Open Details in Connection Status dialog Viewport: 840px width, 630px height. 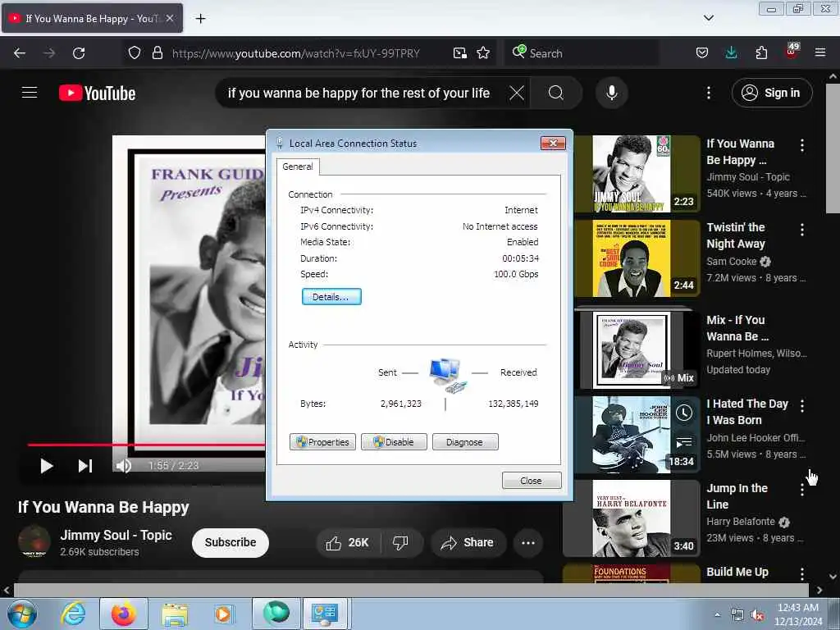click(x=331, y=297)
